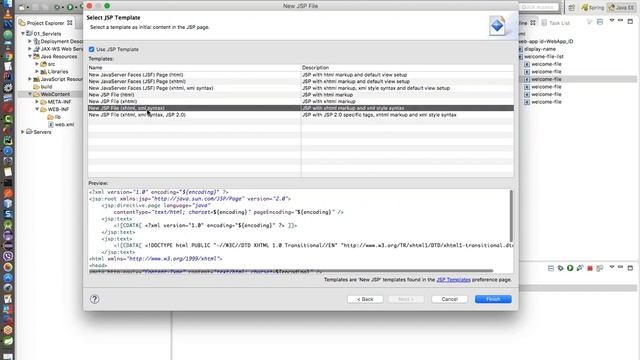Image resolution: width=640 pixels, height=360 pixels.
Task: Open System Preferences gear in the dock
Action: click(x=8, y=87)
